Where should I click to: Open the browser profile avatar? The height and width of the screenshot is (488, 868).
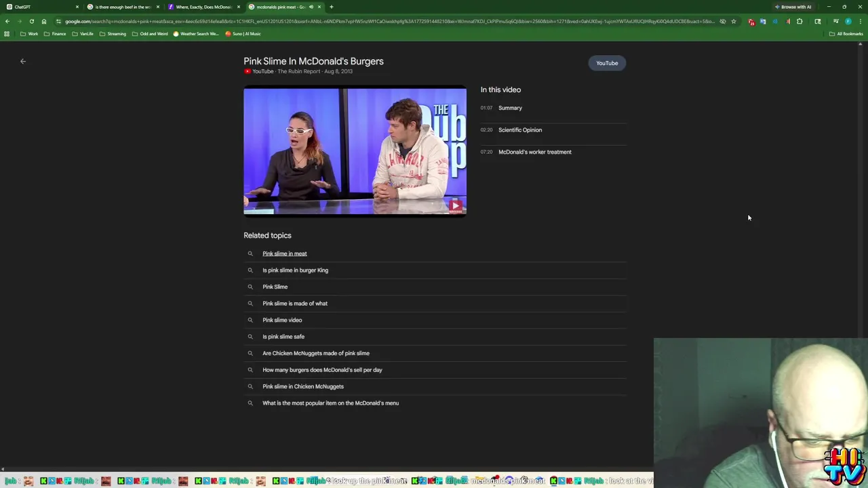848,22
